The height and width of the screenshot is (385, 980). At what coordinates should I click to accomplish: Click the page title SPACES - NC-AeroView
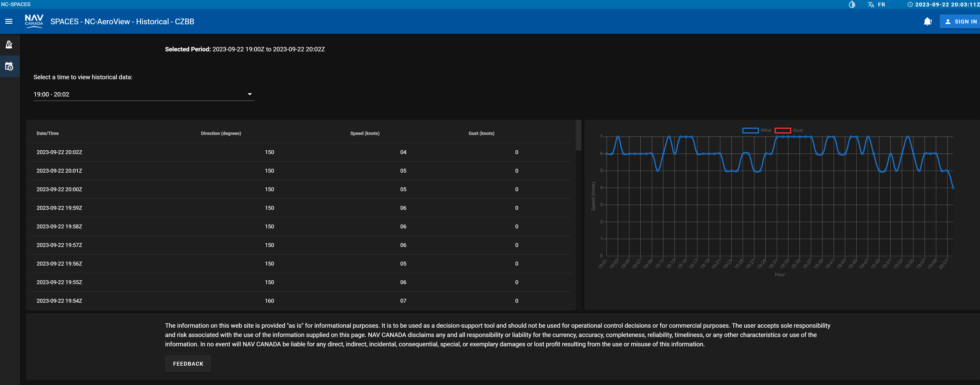pos(122,22)
